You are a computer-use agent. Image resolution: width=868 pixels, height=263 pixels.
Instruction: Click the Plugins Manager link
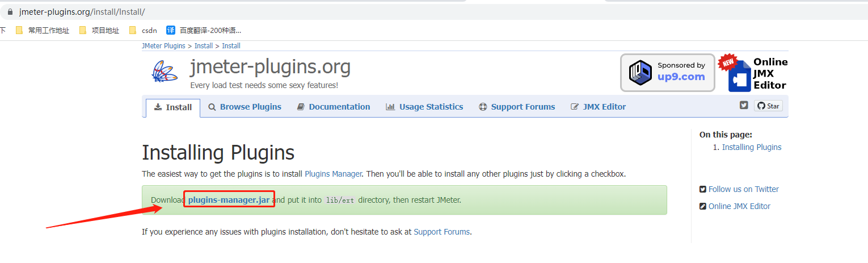pos(334,174)
